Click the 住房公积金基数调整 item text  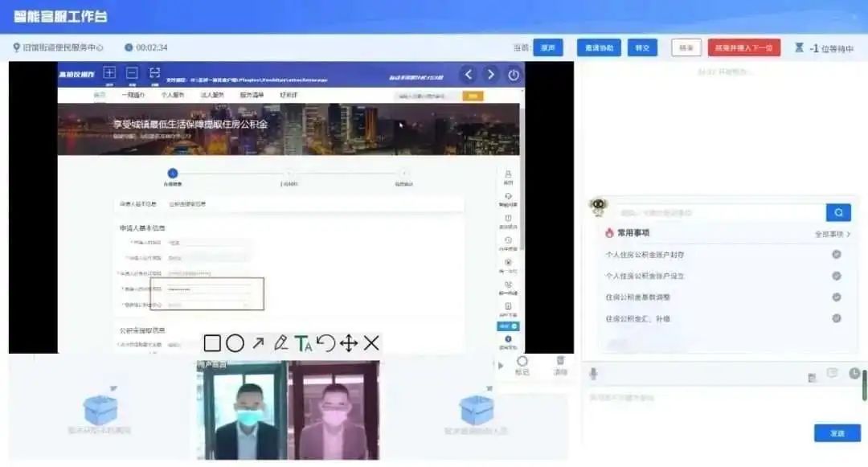point(637,297)
